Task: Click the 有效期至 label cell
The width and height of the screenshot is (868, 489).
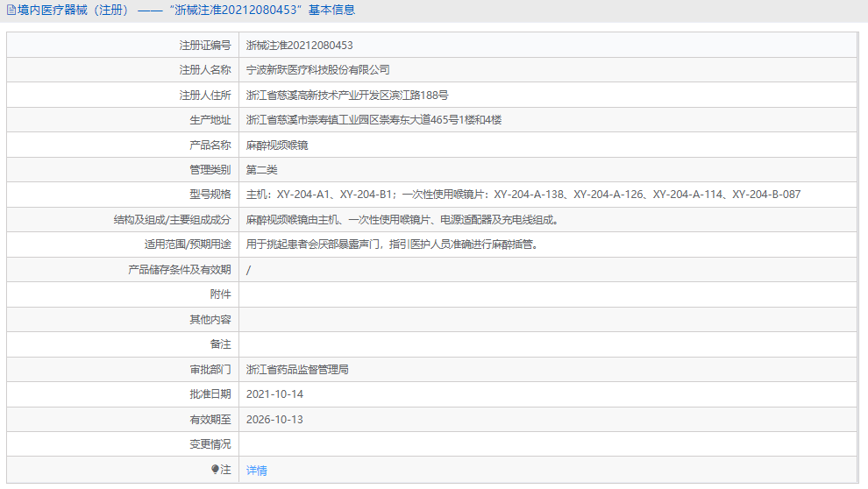Action: [x=123, y=419]
